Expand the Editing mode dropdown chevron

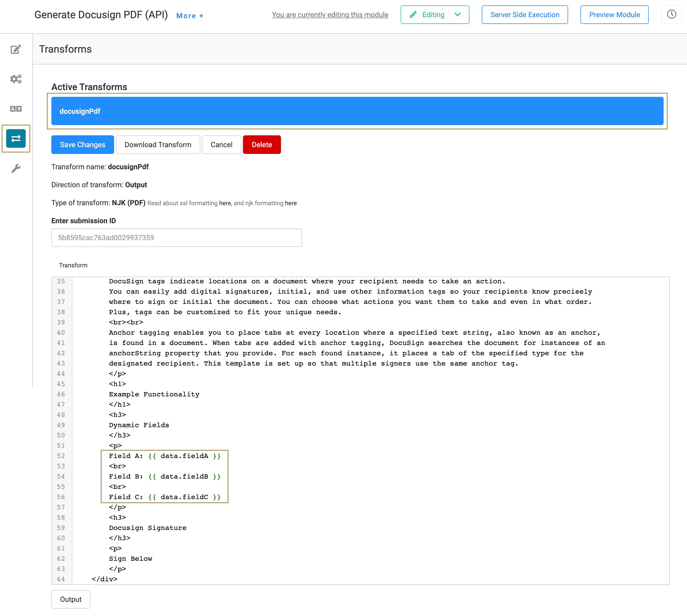[x=458, y=15]
